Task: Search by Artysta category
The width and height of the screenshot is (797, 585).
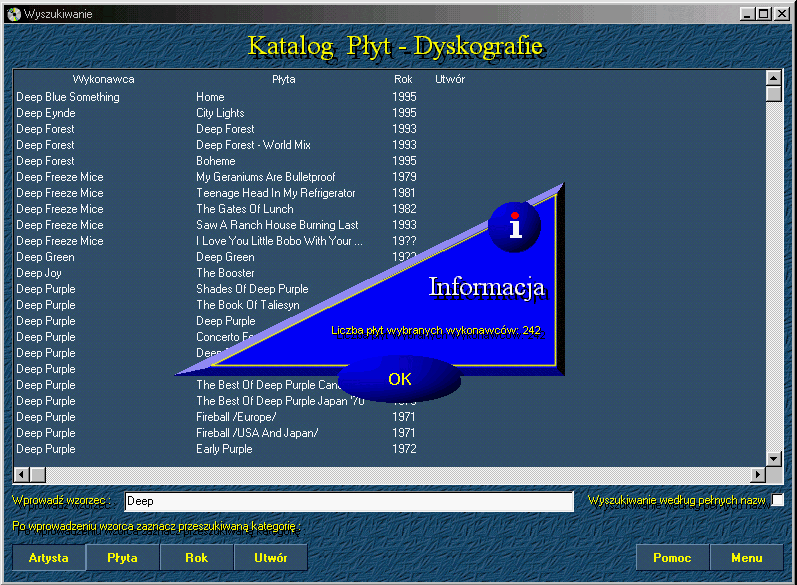Action: pos(49,558)
